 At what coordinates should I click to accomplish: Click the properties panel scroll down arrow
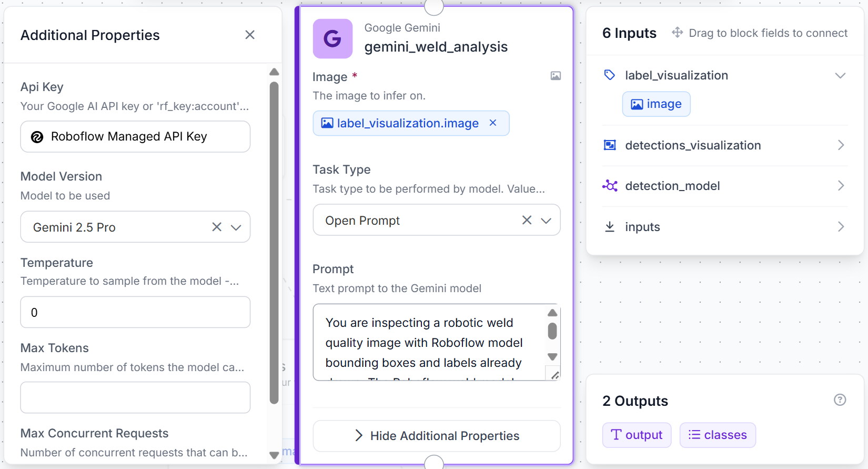point(274,455)
